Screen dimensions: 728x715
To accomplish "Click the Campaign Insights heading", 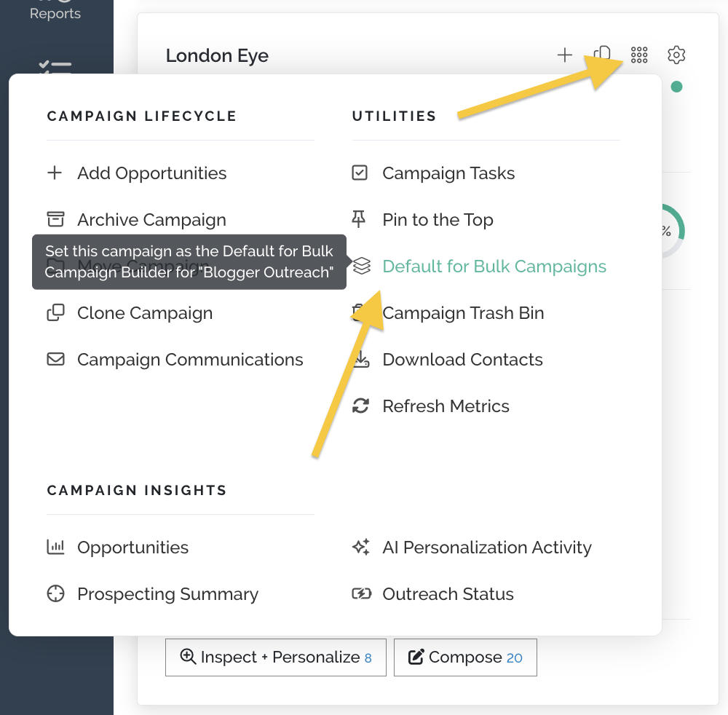I will pyautogui.click(x=137, y=490).
